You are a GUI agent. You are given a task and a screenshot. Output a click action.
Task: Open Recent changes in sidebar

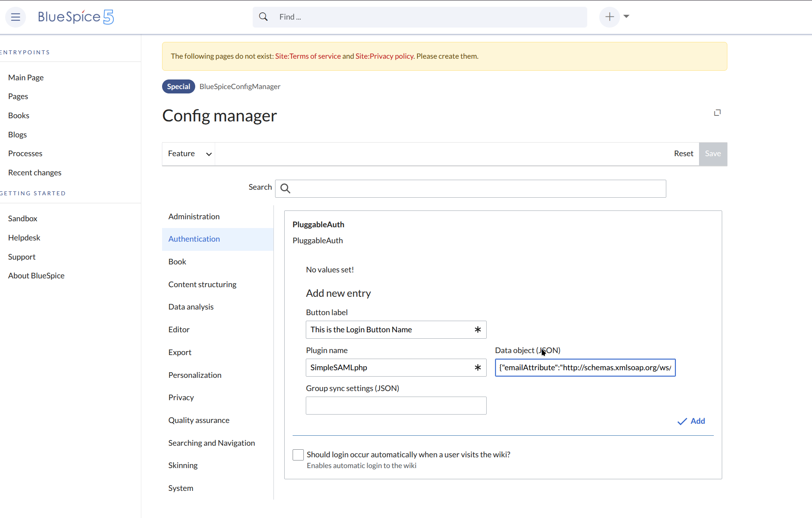[x=35, y=173]
